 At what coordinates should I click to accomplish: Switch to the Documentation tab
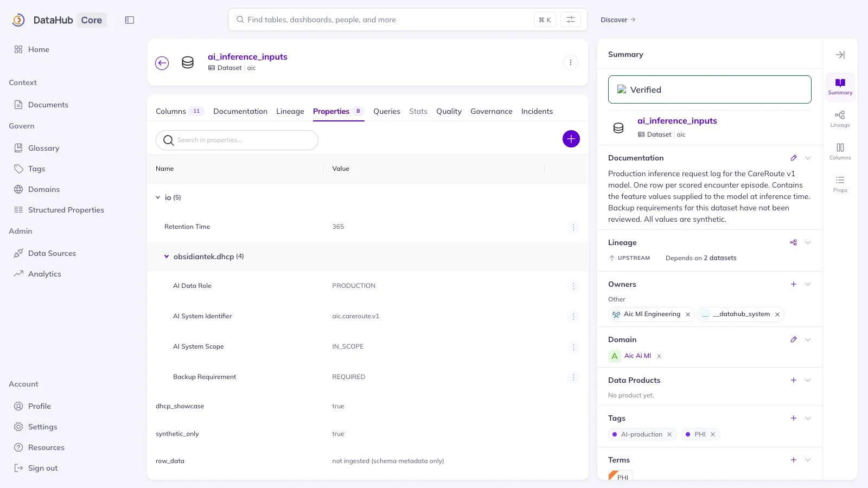(240, 111)
